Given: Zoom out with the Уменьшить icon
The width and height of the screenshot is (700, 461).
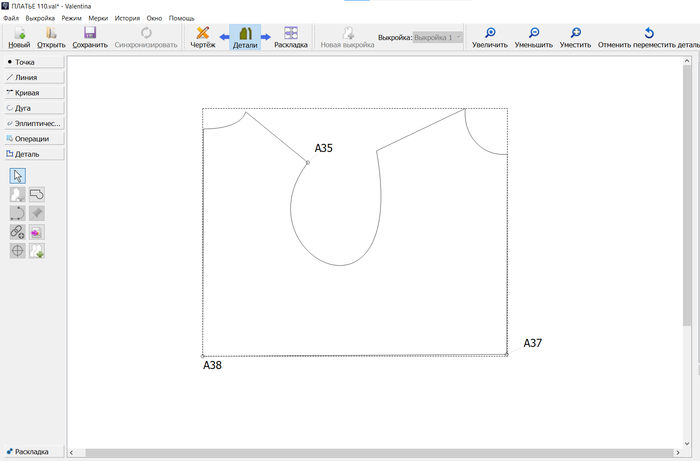Looking at the screenshot, I should 534,33.
